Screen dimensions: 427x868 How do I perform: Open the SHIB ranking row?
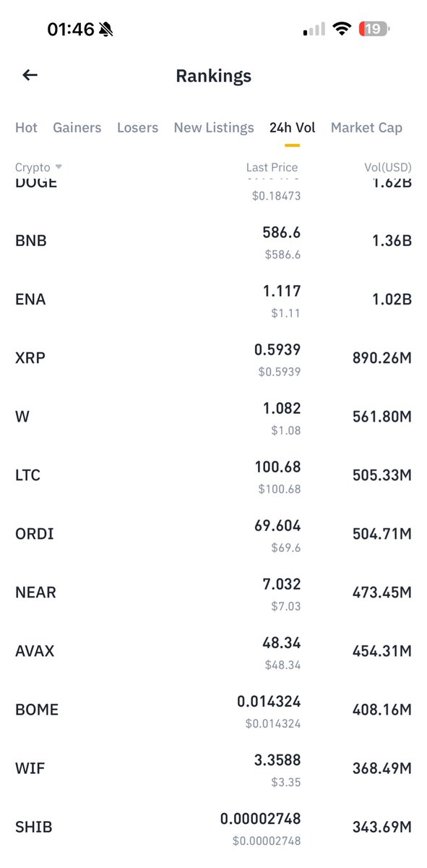(x=213, y=827)
